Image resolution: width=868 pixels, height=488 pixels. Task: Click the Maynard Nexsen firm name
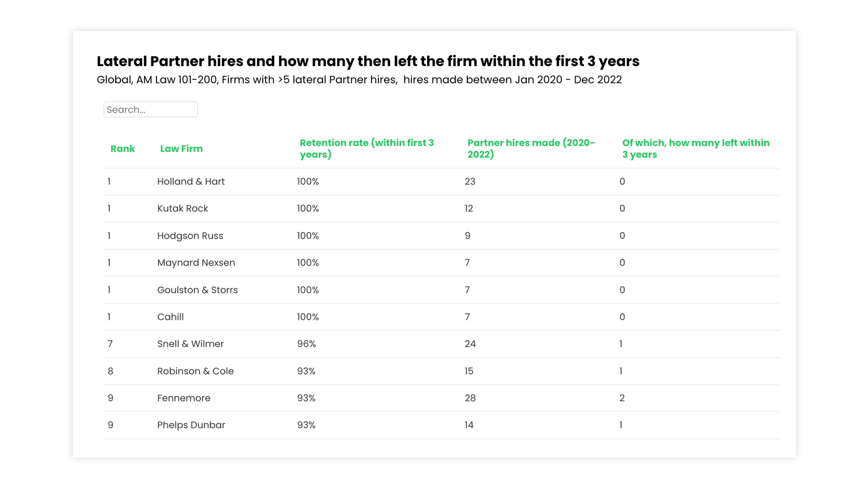(196, 263)
